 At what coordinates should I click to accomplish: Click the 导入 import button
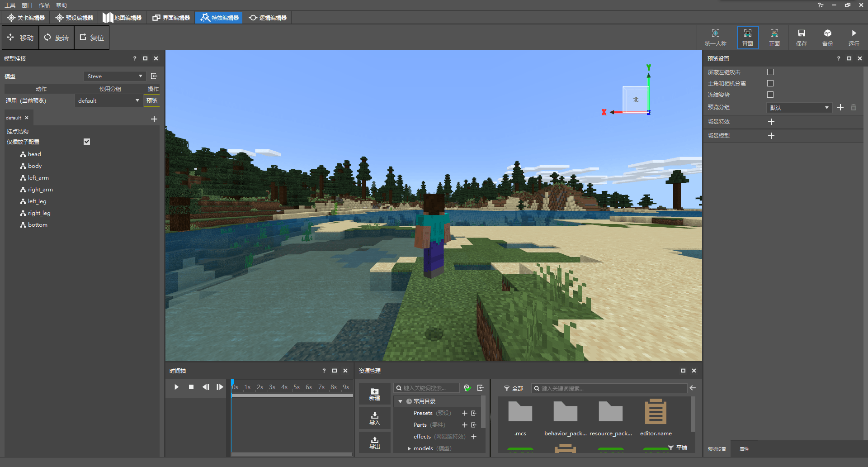375,418
